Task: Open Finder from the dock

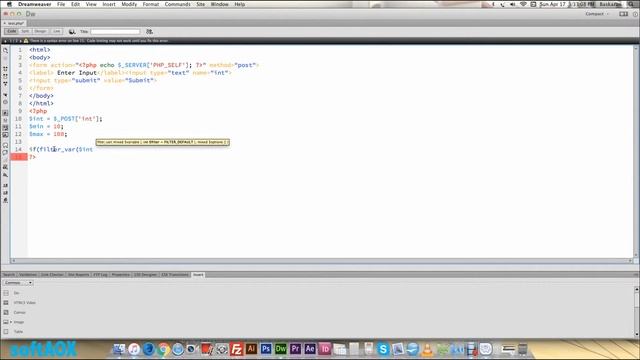Action: point(119,349)
